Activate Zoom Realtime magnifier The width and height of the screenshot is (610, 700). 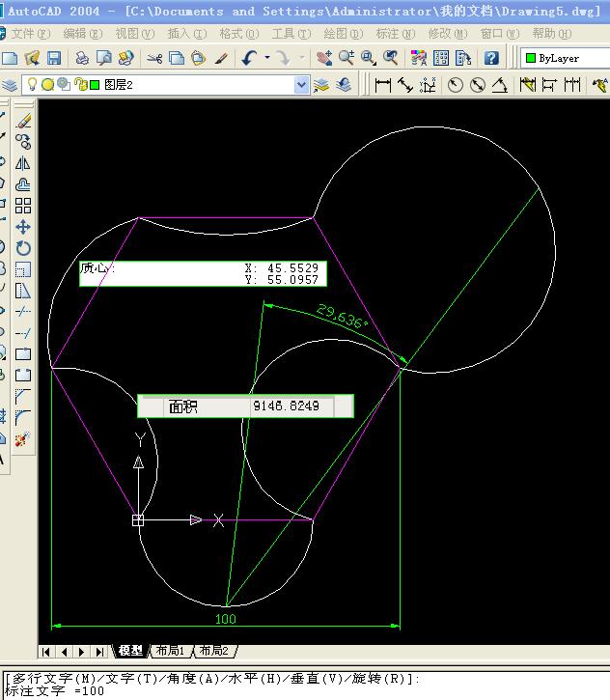pos(347,58)
